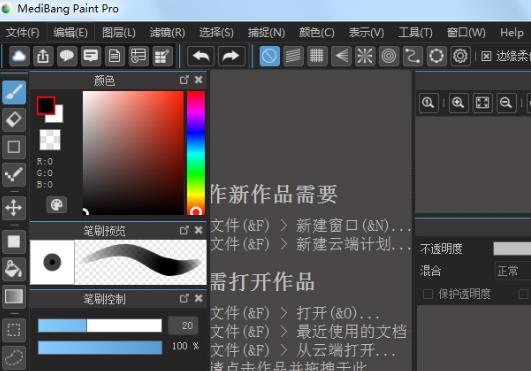Select the Dot tool in left toolbar

[x=14, y=175]
